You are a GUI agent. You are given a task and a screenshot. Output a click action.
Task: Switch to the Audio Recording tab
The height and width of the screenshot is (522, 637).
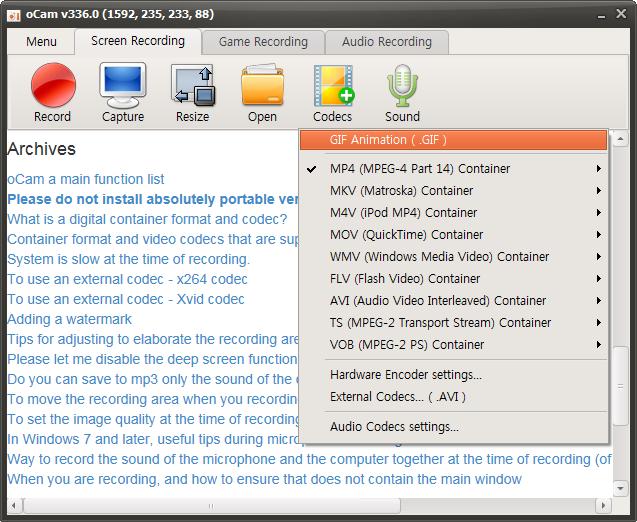point(387,42)
